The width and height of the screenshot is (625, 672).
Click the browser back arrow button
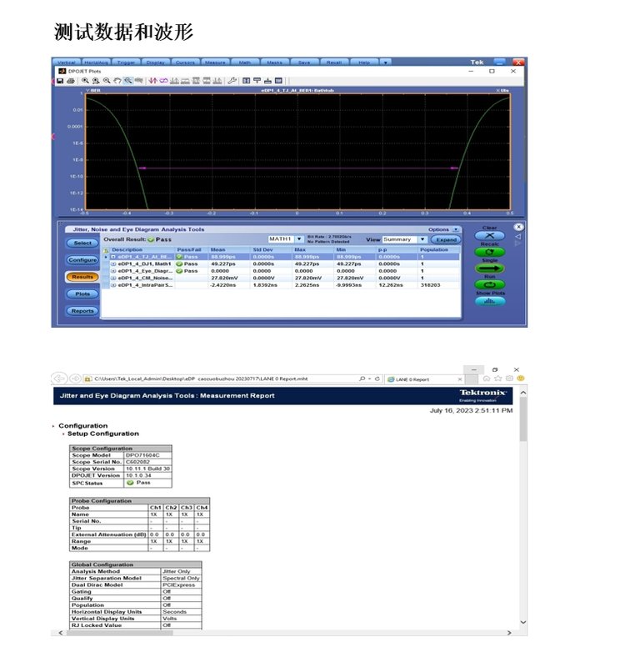click(58, 379)
